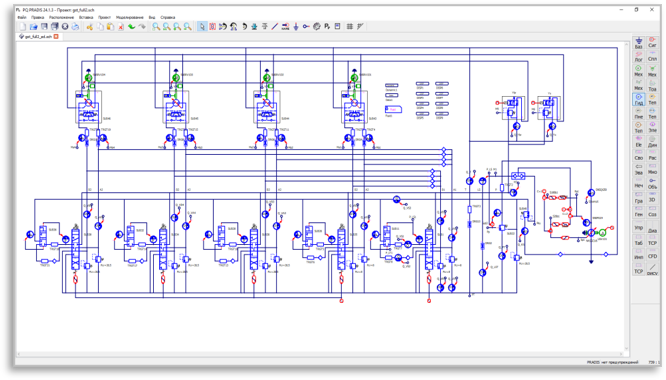Expand the Справка menu
This screenshot has height=380, width=666.
[168, 17]
